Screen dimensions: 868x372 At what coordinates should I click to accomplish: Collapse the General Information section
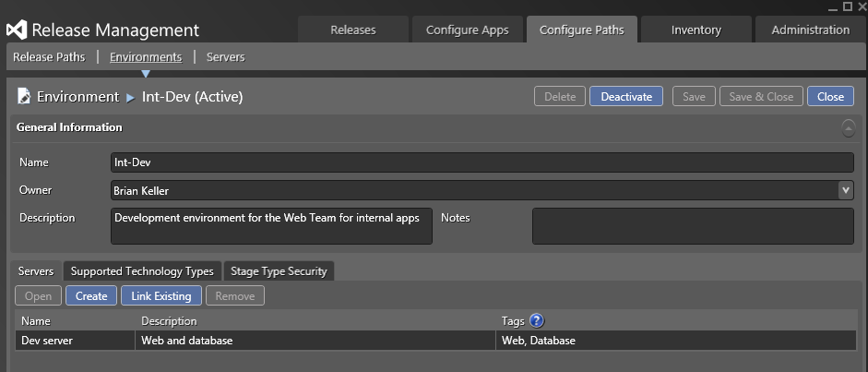tap(848, 128)
